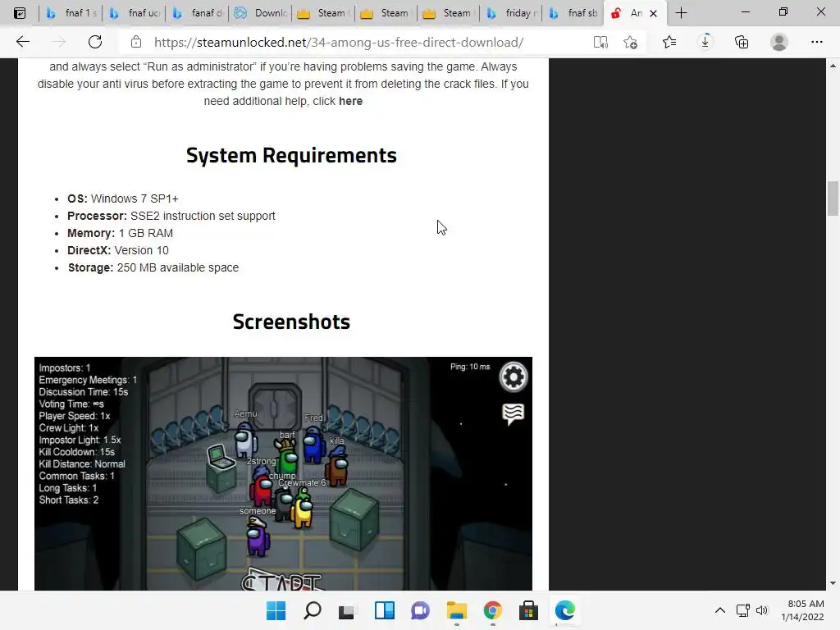Close the active Among Us tab
840x630 pixels.
click(653, 13)
